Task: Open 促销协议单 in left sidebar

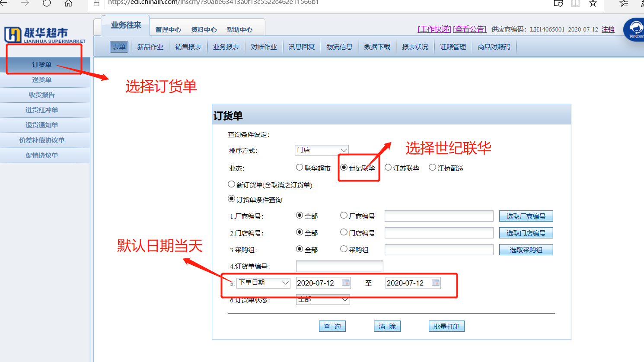Action: pyautogui.click(x=45, y=155)
